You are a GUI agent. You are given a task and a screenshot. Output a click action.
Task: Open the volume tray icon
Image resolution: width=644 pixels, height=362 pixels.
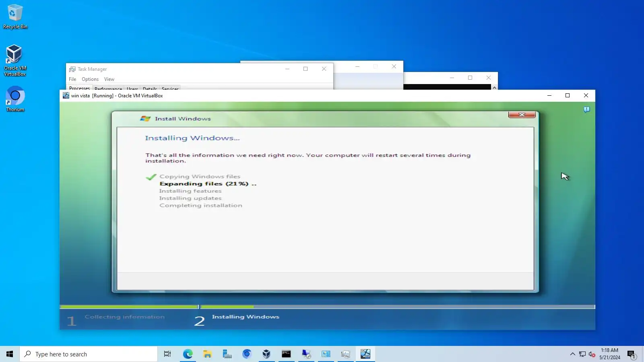(x=592, y=354)
